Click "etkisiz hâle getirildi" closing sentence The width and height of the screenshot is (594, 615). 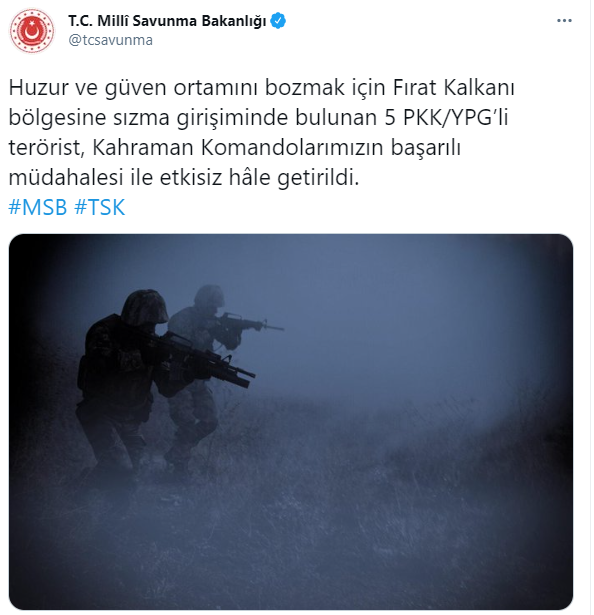point(259,178)
